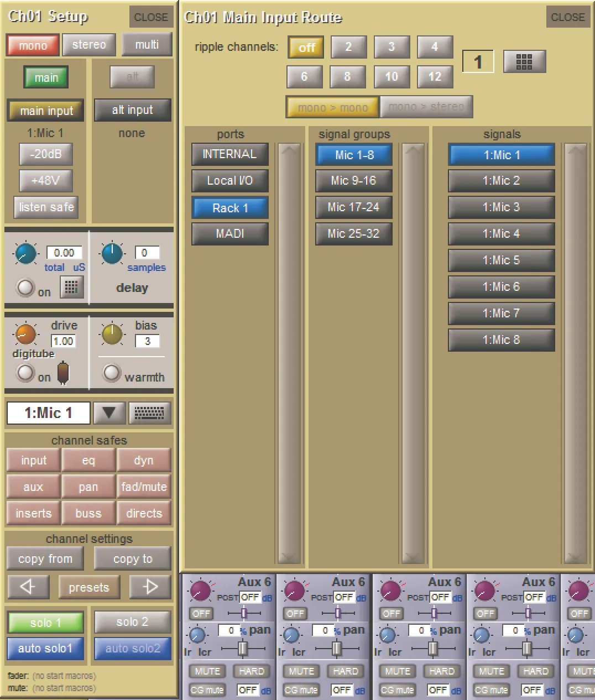The height and width of the screenshot is (700, 595).
Task: Select the Mic 9-16 signal group
Action: point(354,180)
